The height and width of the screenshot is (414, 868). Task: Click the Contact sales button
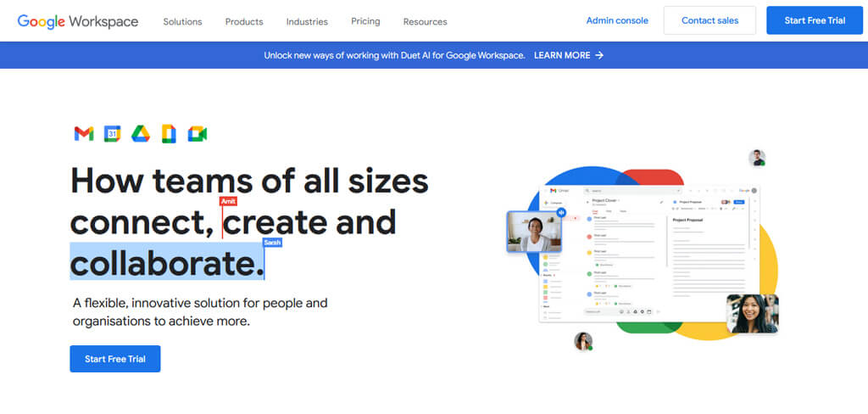(x=709, y=20)
